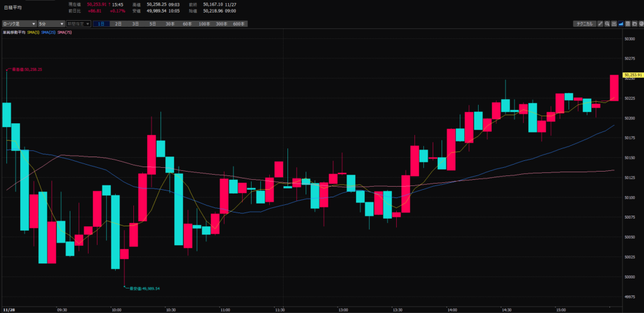Select the 1日 range toggle
The width and height of the screenshot is (644, 313).
101,24
